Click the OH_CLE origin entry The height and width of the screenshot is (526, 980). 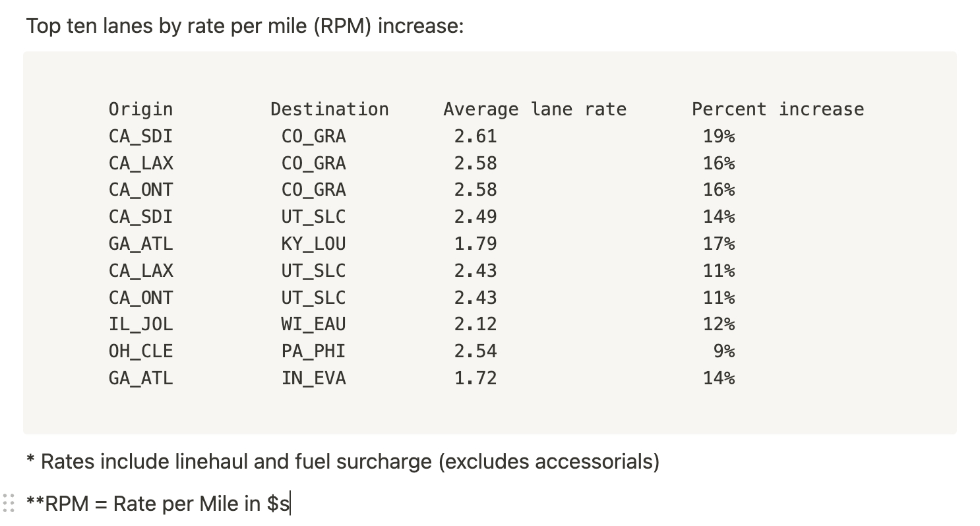(x=140, y=351)
